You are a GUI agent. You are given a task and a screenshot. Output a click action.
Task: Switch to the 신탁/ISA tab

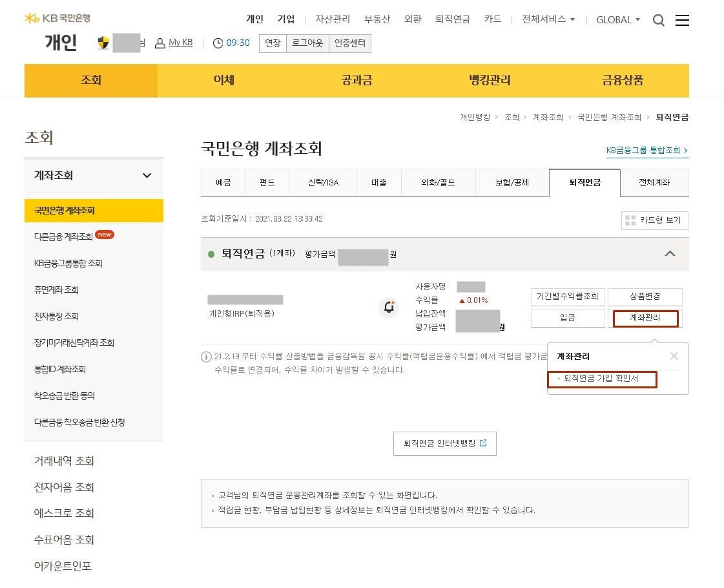[x=323, y=182]
